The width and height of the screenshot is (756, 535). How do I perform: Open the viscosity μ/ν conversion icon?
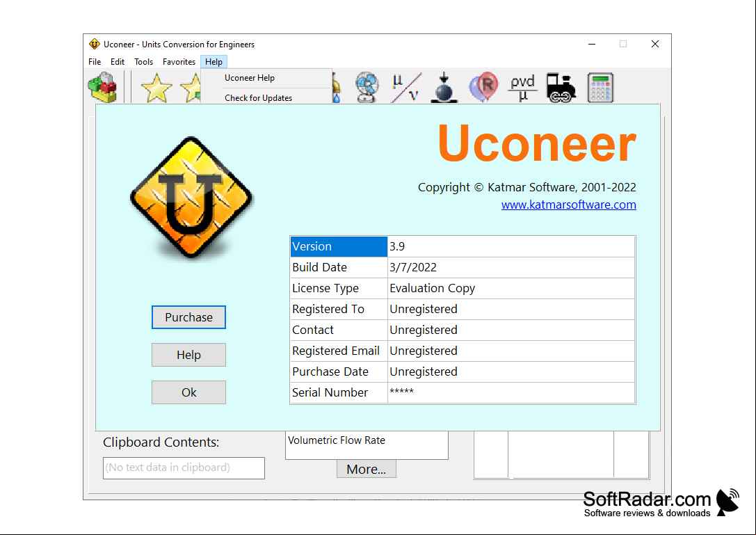tap(406, 88)
